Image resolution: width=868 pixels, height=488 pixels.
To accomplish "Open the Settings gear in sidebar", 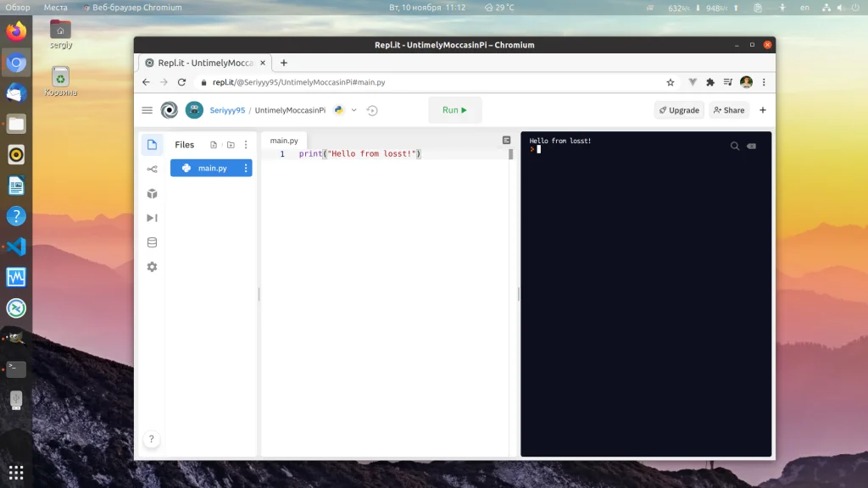I will pyautogui.click(x=152, y=267).
